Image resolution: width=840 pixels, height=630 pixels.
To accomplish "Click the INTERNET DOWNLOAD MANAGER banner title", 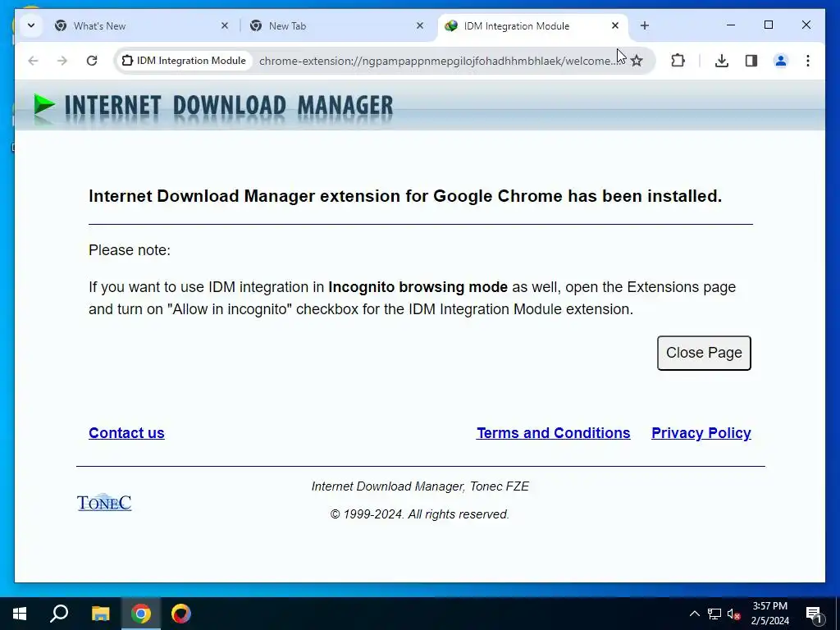I will pyautogui.click(x=229, y=105).
